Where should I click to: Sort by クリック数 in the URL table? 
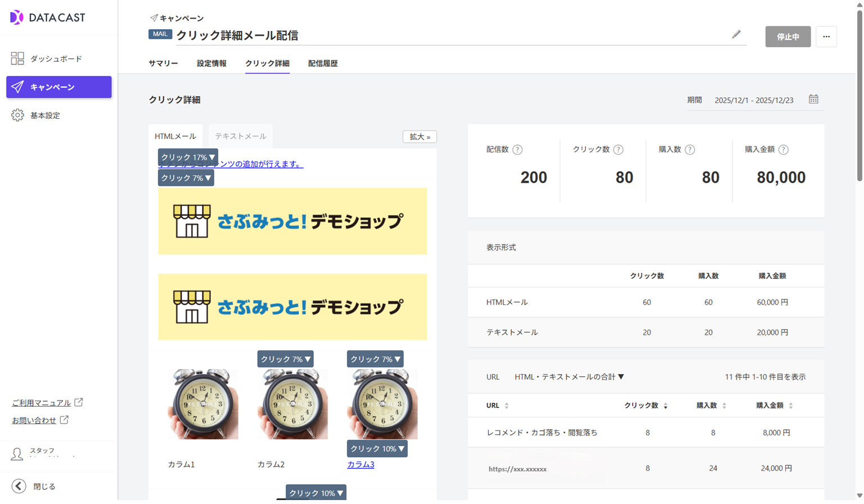(x=665, y=406)
